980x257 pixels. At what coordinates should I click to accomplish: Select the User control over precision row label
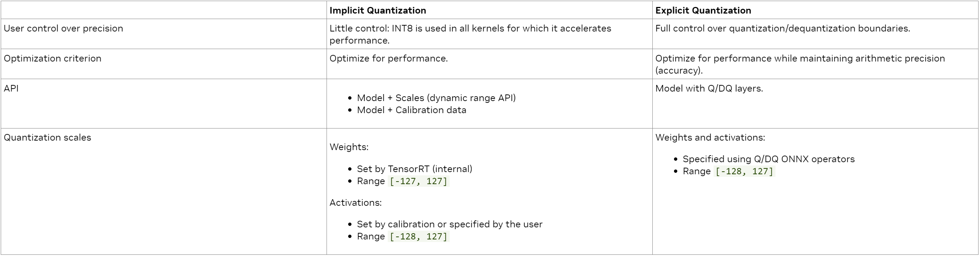[x=63, y=29]
